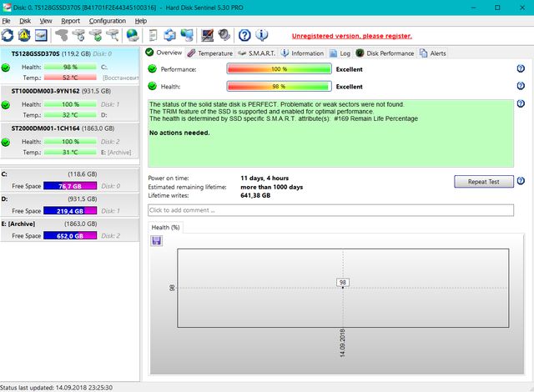The width and height of the screenshot is (534, 392).
Task: Click the Repeat Test button
Action: [484, 182]
